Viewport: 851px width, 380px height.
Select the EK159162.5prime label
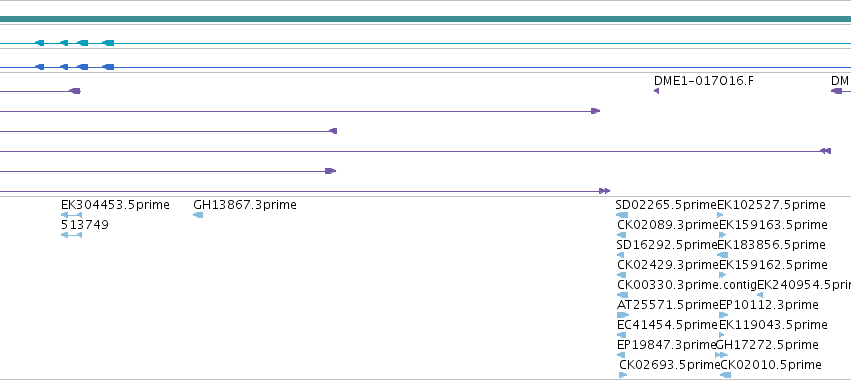point(773,265)
